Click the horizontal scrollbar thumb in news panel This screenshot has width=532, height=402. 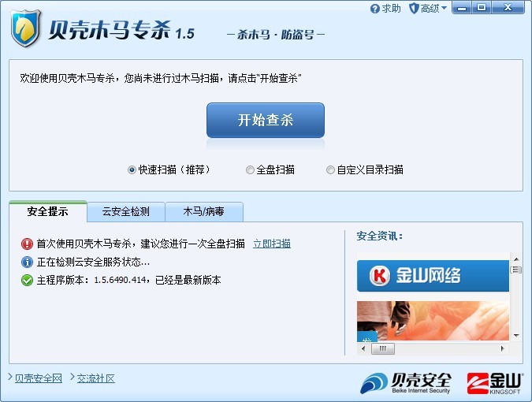point(383,348)
